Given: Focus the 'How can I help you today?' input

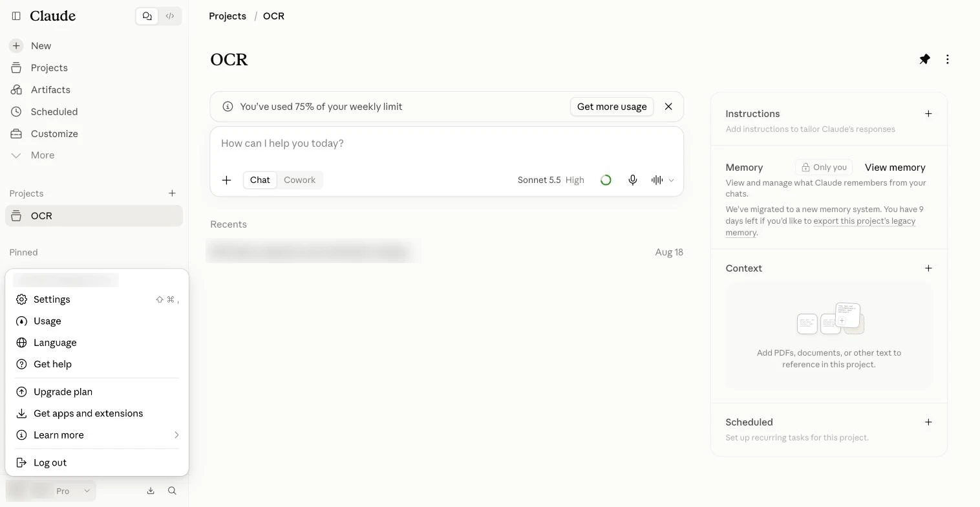Looking at the screenshot, I should [447, 144].
